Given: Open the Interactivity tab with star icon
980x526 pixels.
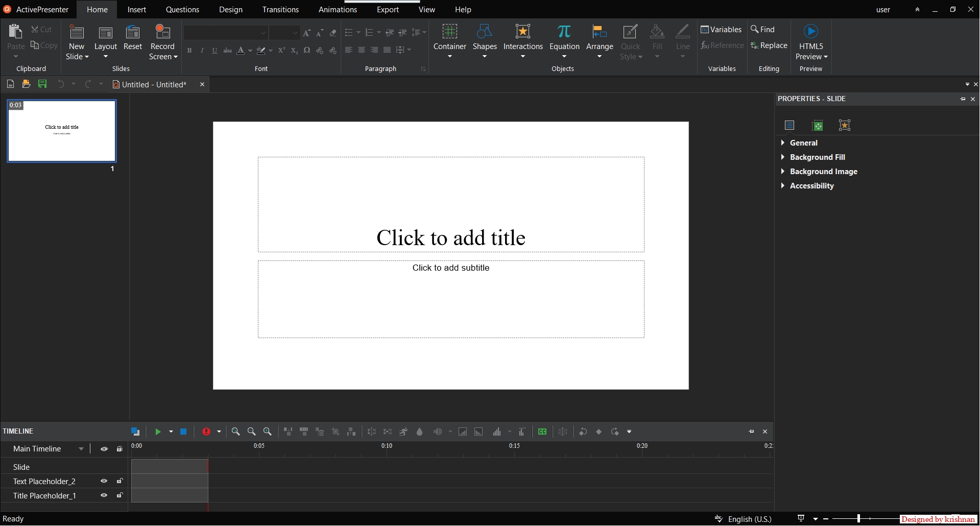Looking at the screenshot, I should (845, 125).
